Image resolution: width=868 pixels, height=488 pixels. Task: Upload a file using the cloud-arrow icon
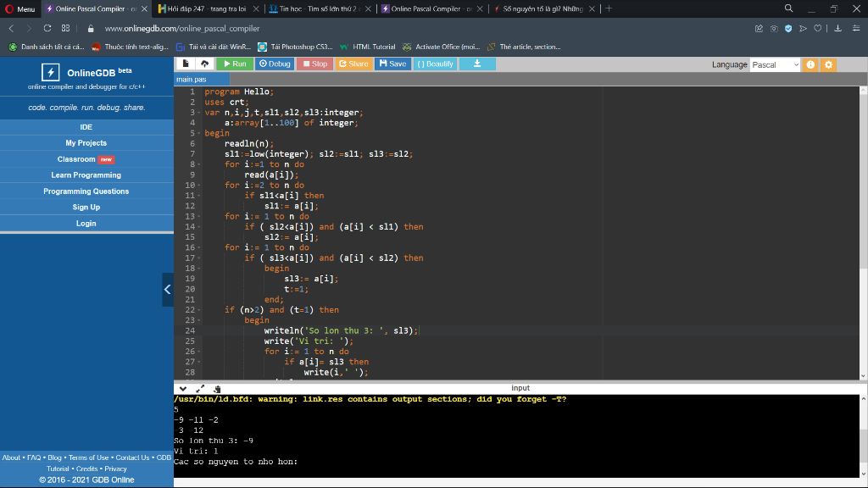(204, 64)
